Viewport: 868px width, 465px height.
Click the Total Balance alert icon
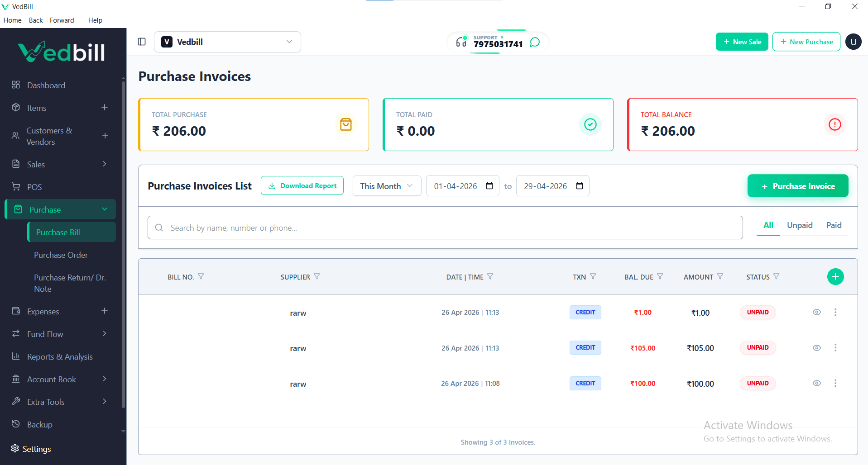click(x=835, y=124)
